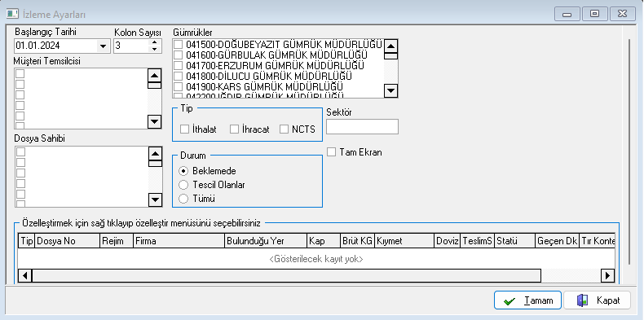Viewport: 644px width, 320px height.
Task: Decrease the Kolon Sayısı value
Action: (154, 49)
